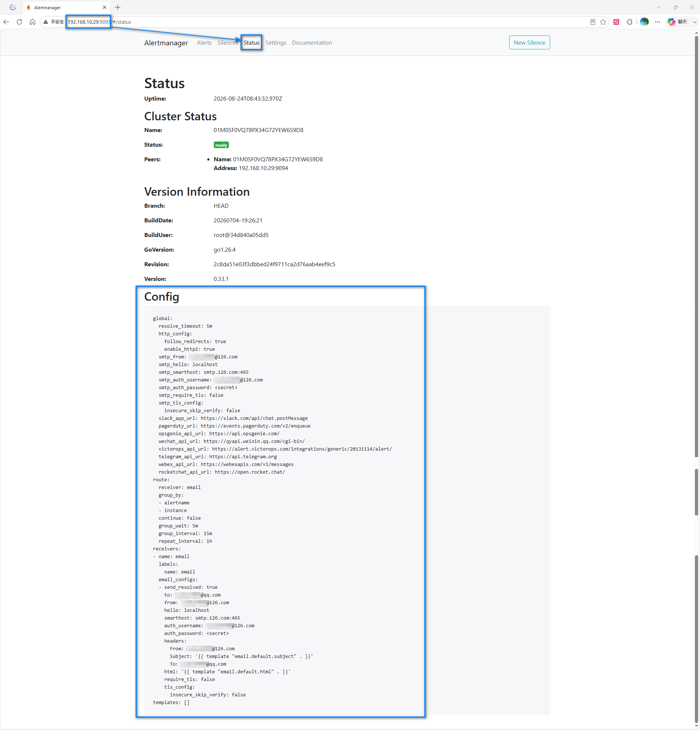The width and height of the screenshot is (700, 730).
Task: Click the continue: false line
Action: (179, 519)
